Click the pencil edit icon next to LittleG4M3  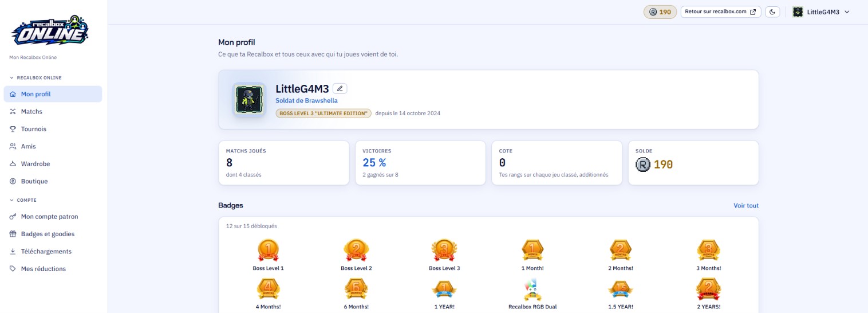pyautogui.click(x=340, y=88)
